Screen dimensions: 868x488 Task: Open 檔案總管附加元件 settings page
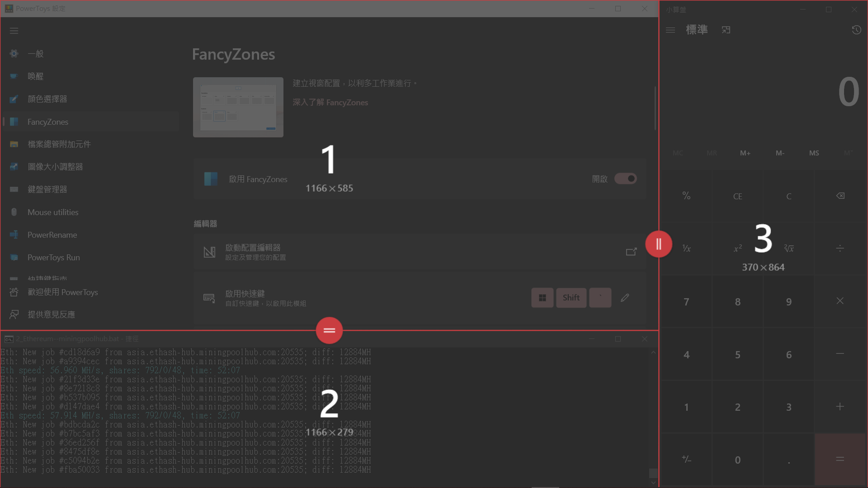[90, 144]
